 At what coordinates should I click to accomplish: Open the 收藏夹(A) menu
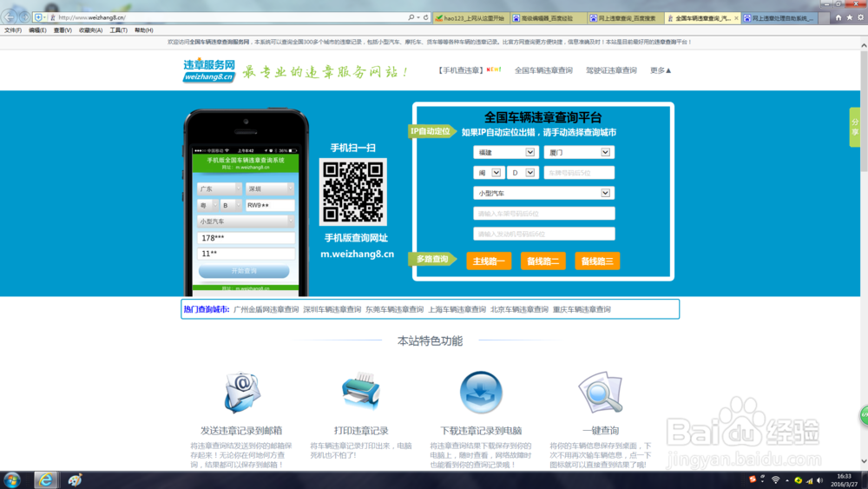(x=91, y=30)
